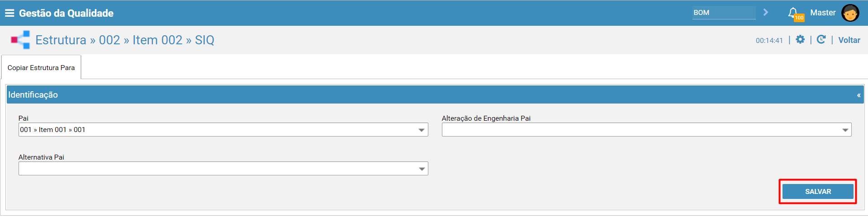This screenshot has height=217, width=868.
Task: Click the Master user avatar
Action: tap(850, 13)
